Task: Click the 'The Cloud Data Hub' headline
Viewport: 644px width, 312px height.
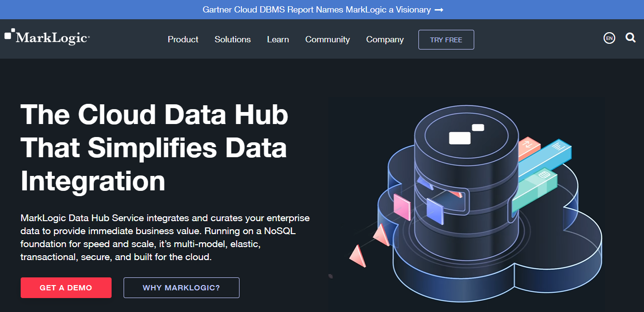Action: [155, 148]
